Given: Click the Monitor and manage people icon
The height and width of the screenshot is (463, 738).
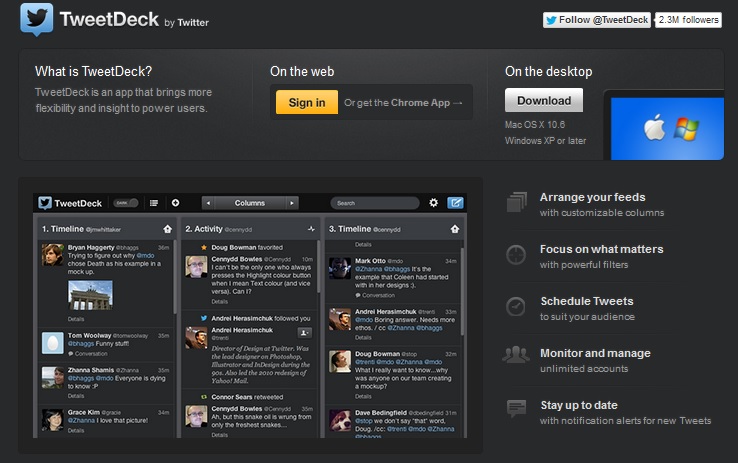Looking at the screenshot, I should 516,354.
